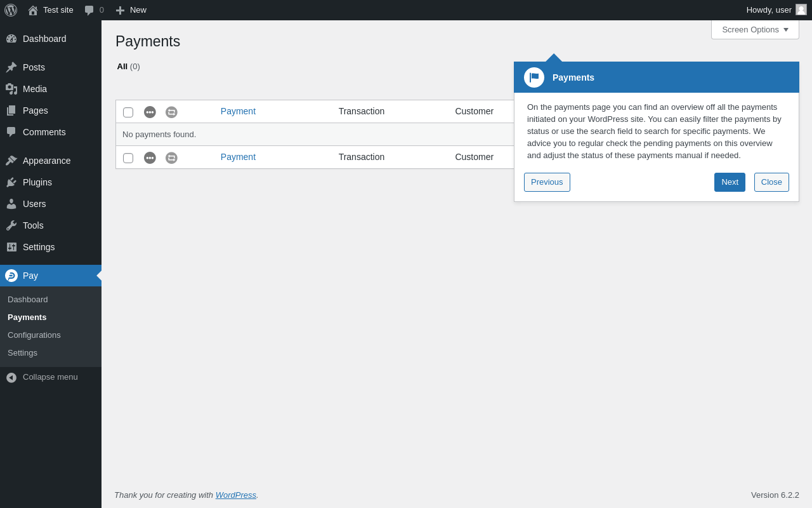Click the WordPress logo icon
The image size is (812, 508).
[11, 10]
